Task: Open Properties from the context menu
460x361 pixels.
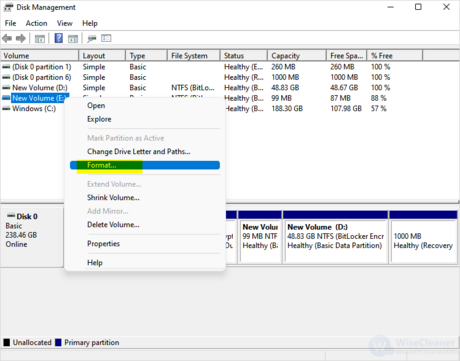Action: 103,244
